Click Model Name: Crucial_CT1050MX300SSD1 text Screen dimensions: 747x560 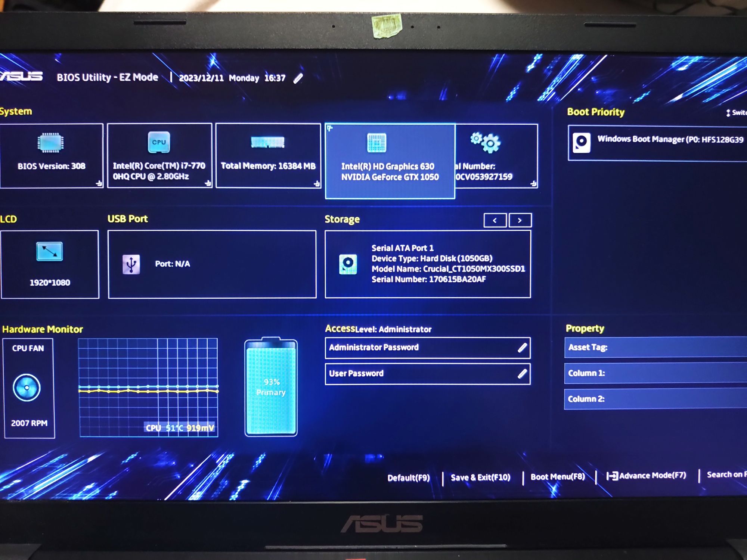[x=448, y=269]
